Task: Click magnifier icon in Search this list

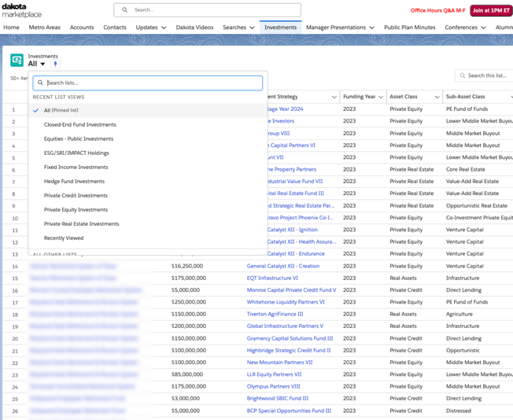Action: [463, 76]
